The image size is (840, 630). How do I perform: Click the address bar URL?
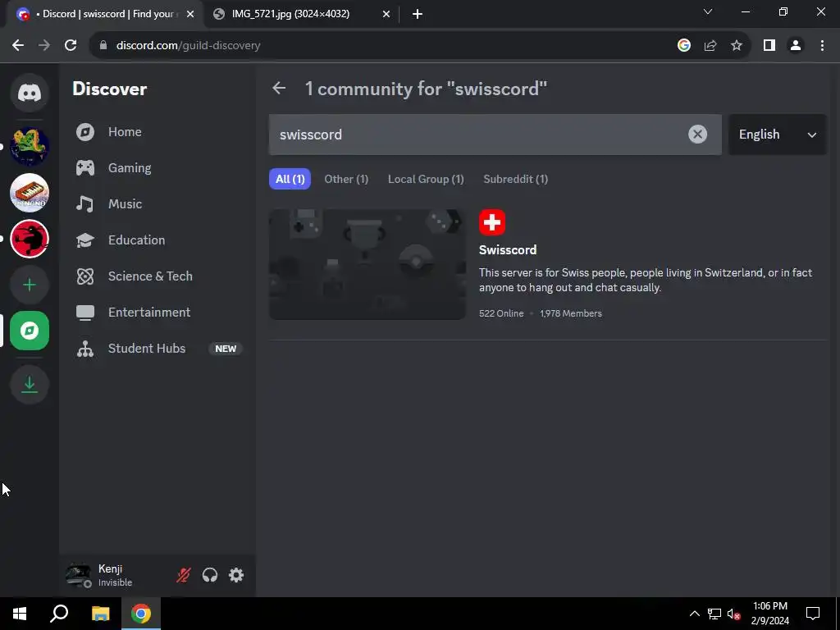[188, 46]
